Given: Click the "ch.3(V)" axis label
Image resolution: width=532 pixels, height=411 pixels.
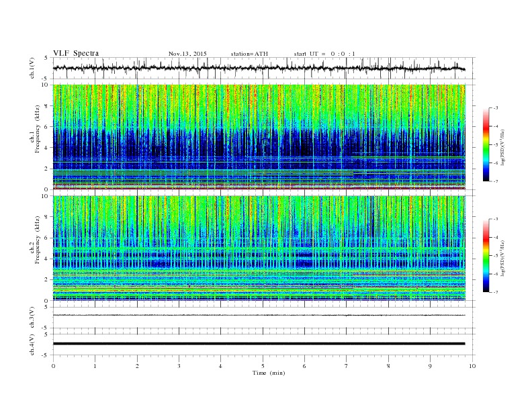Looking at the screenshot, I should (32, 318).
